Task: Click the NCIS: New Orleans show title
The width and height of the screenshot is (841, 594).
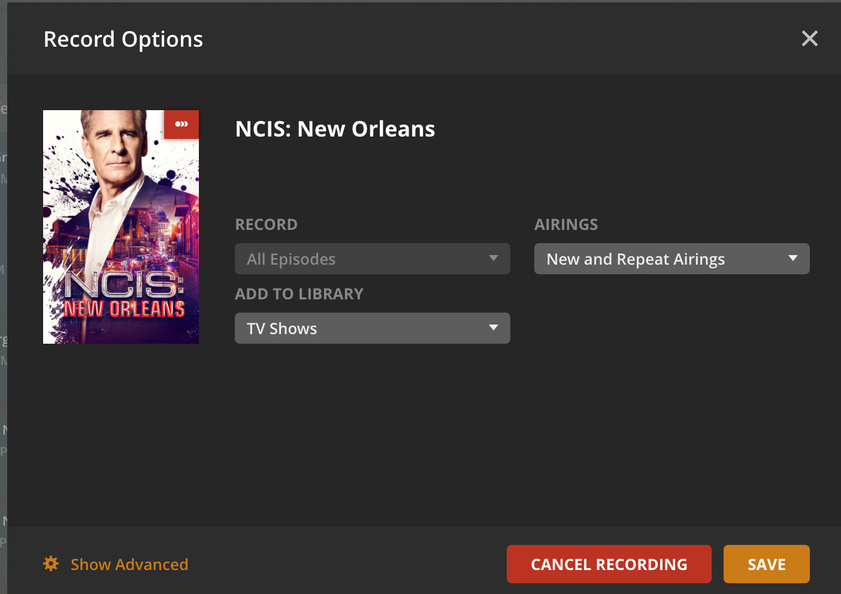Action: pyautogui.click(x=335, y=129)
